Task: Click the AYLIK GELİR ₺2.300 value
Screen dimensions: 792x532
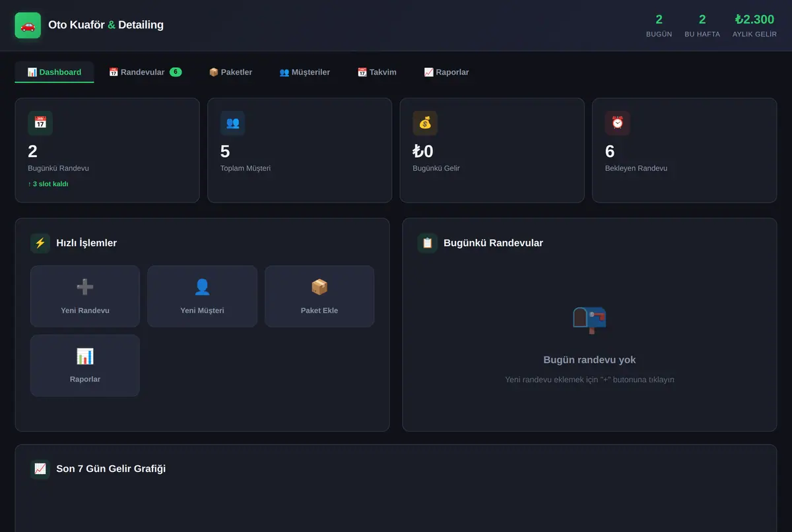Action: tap(754, 20)
